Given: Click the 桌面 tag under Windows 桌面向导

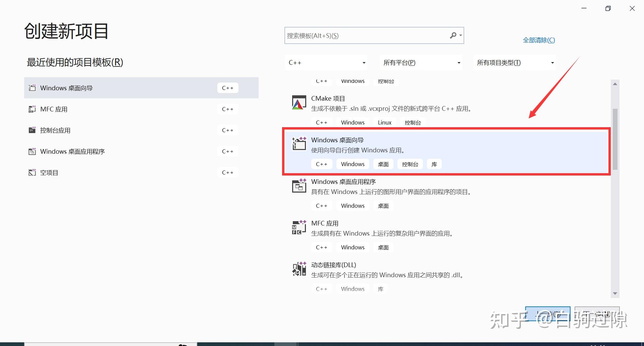Looking at the screenshot, I should click(383, 164).
